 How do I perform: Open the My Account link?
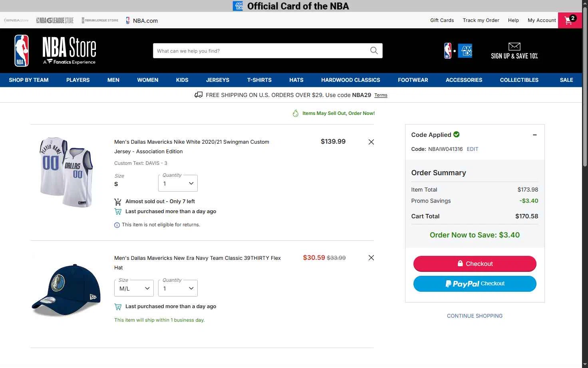pos(542,20)
